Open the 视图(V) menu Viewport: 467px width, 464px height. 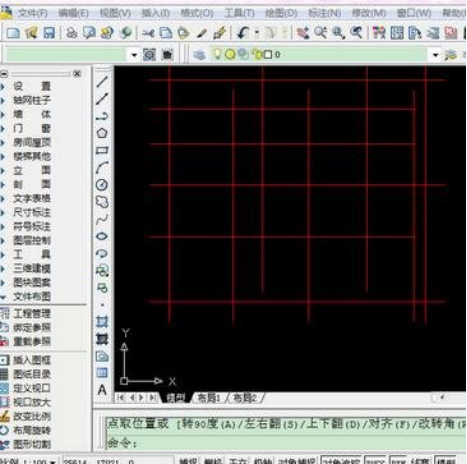(x=115, y=13)
